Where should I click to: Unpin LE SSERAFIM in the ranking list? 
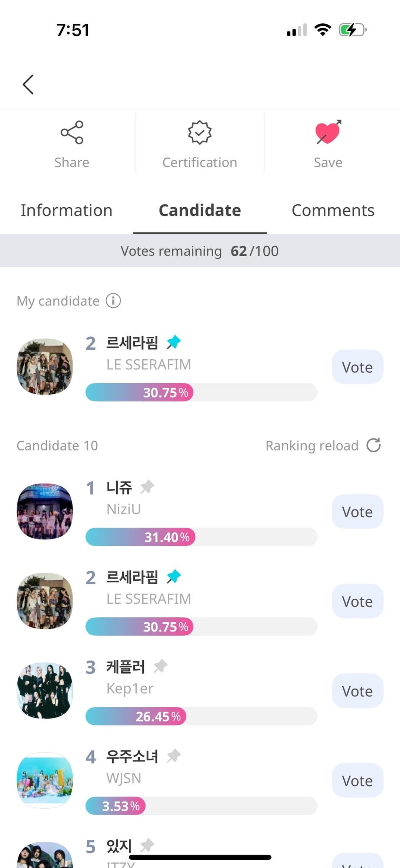174,577
